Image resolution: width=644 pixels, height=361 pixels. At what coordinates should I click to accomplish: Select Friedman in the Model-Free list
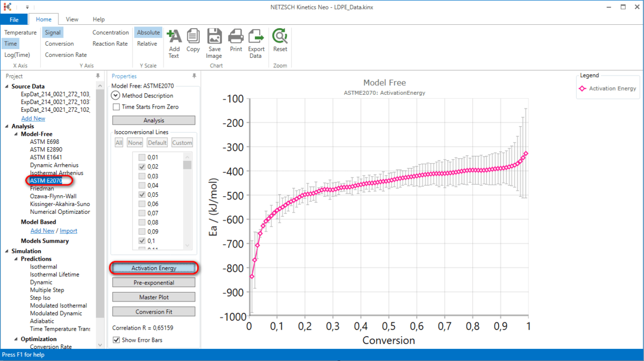42,188
